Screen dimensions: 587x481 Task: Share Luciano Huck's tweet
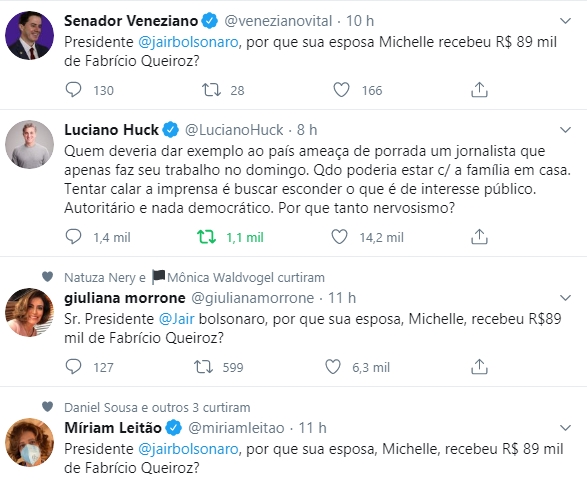click(x=479, y=237)
